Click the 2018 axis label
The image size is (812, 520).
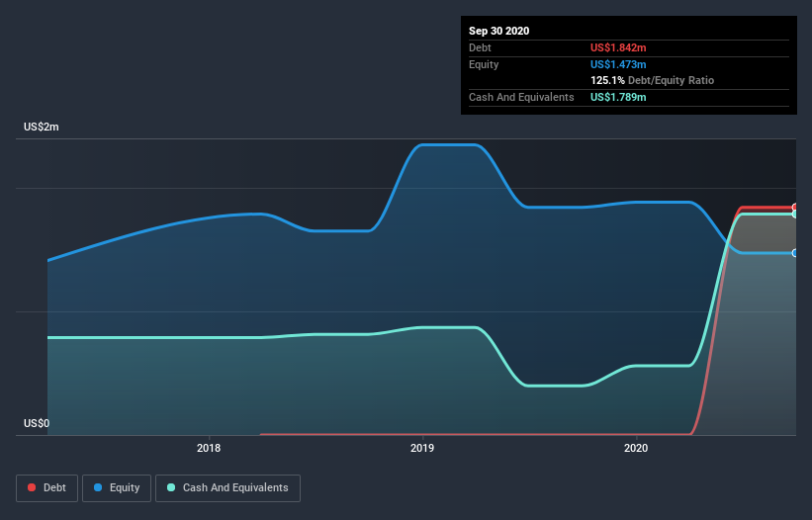coord(209,448)
